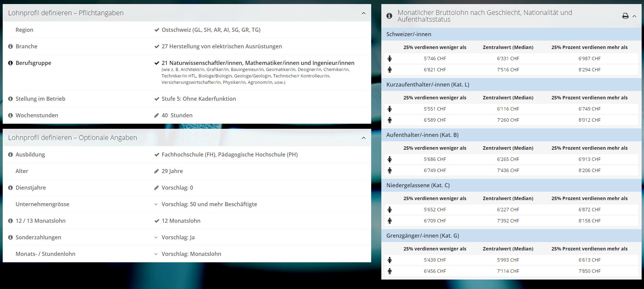Click the value 5'439 CHF

pos(435,260)
